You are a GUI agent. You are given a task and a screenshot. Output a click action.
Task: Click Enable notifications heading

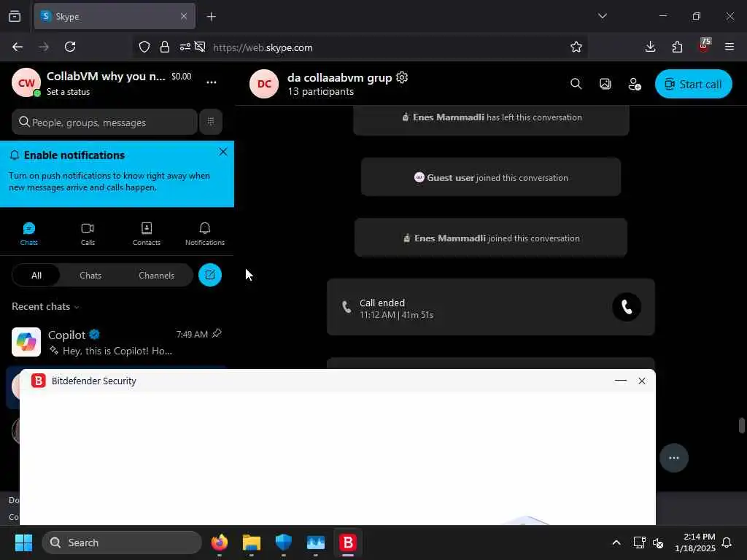click(74, 155)
